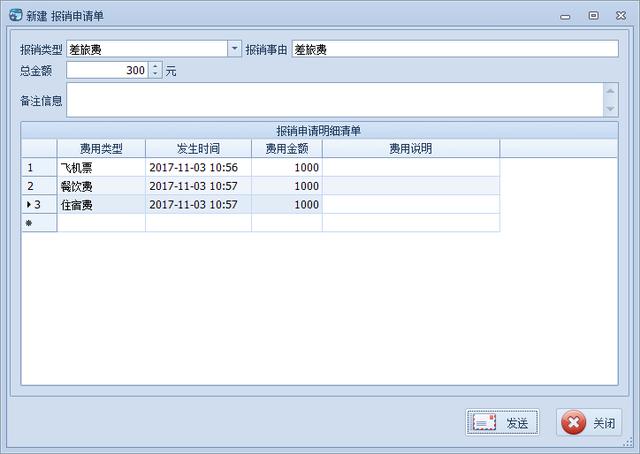This screenshot has width=640, height=454.
Task: Click the 费用金额 1000 in 餐饮费 row
Action: point(287,186)
